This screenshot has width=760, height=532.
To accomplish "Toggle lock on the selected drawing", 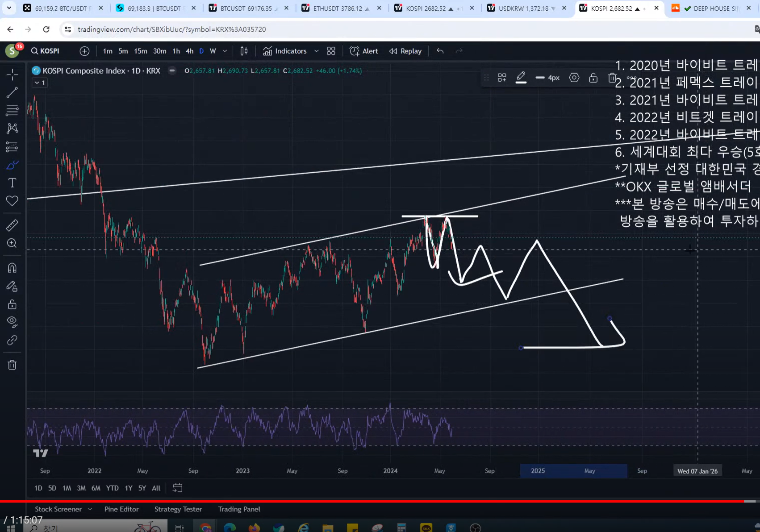I will (x=593, y=78).
